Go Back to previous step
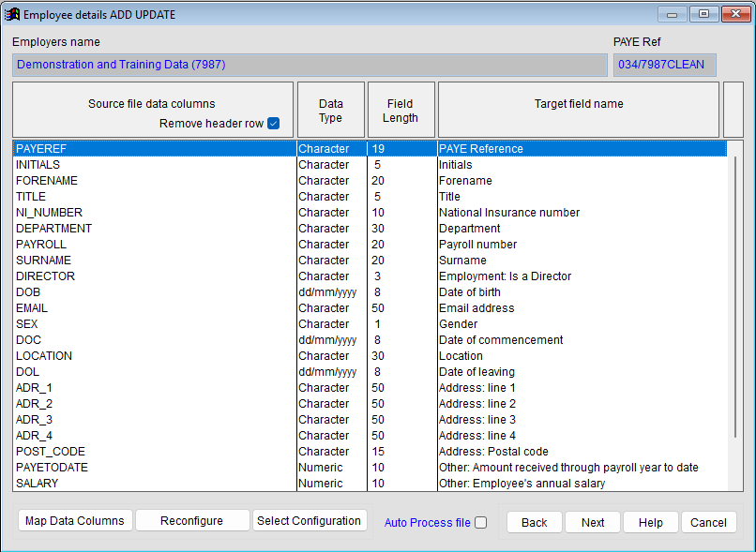The image size is (756, 552). point(535,523)
